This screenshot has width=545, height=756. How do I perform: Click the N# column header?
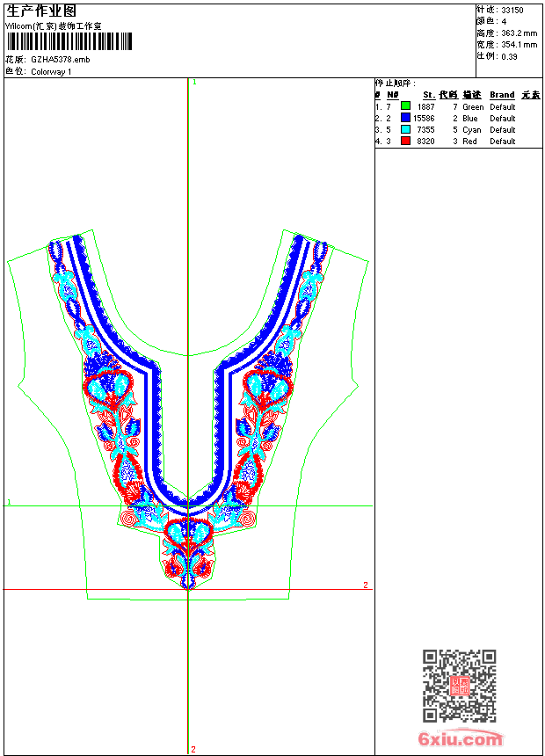pos(393,95)
